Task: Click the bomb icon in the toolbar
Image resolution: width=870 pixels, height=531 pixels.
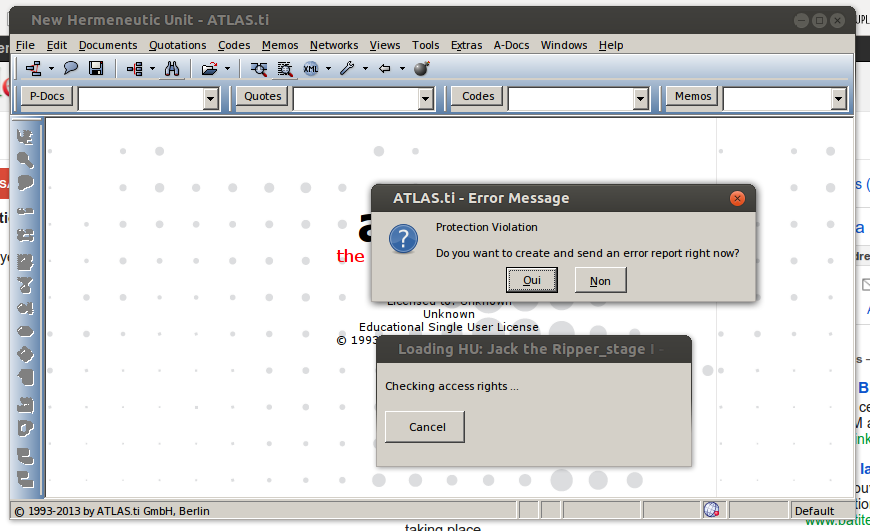Action: tap(422, 68)
